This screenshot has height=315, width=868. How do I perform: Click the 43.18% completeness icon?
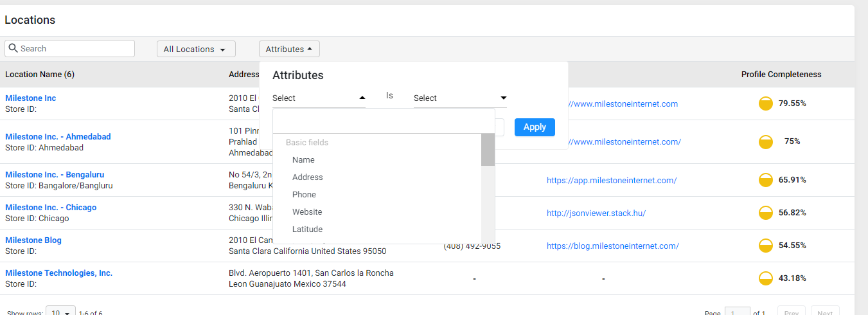[x=766, y=278]
